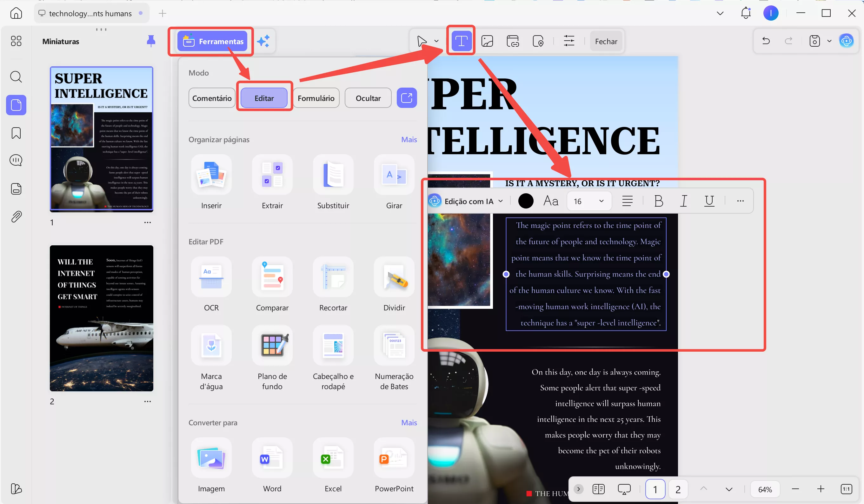Expand the save options dropdown arrow
Screen dimensions: 864x504
click(x=829, y=41)
